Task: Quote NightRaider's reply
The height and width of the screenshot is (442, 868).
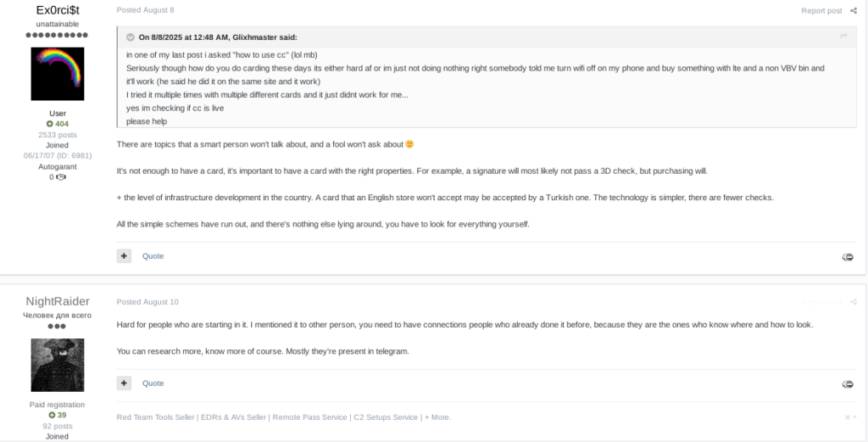Action: click(153, 383)
